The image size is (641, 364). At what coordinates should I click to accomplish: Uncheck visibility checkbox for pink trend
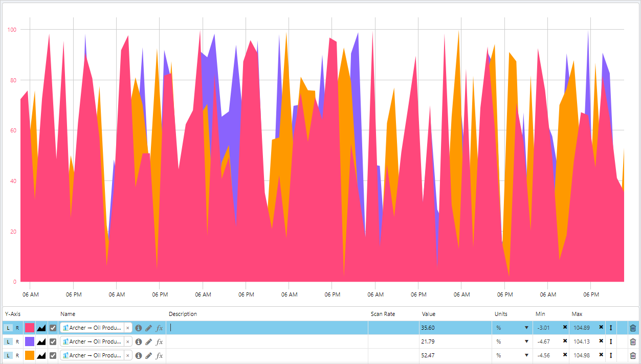[x=53, y=328]
